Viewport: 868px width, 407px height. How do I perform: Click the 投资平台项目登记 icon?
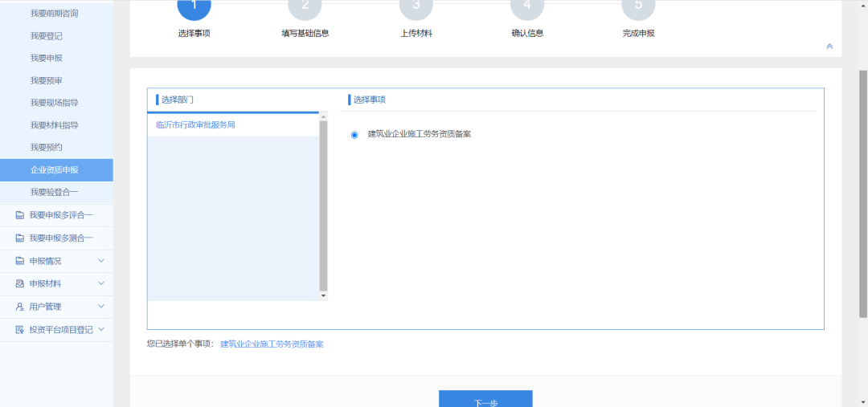[x=19, y=330]
